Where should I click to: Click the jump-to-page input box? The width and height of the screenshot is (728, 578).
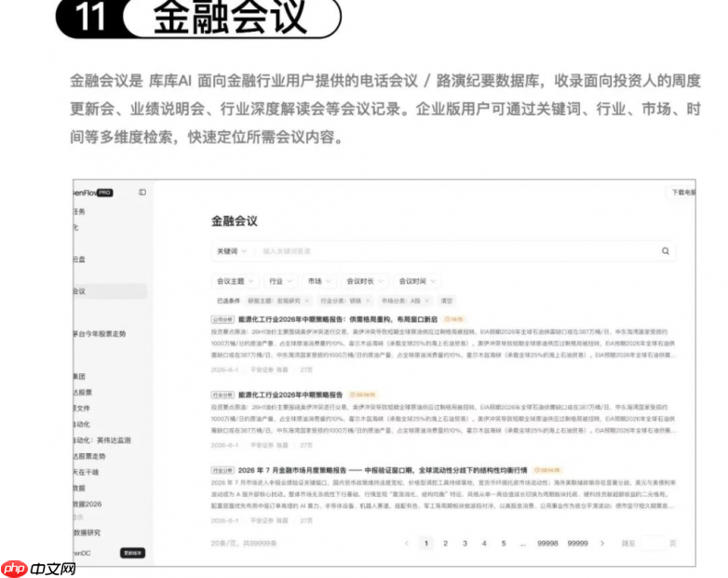point(653,544)
